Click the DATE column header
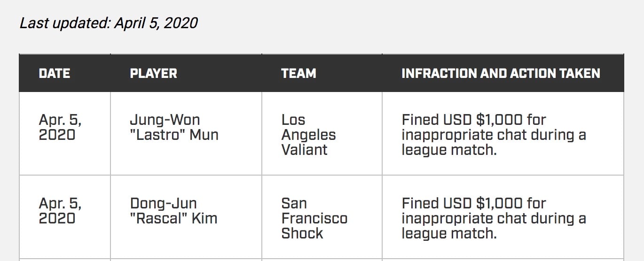 [x=55, y=73]
